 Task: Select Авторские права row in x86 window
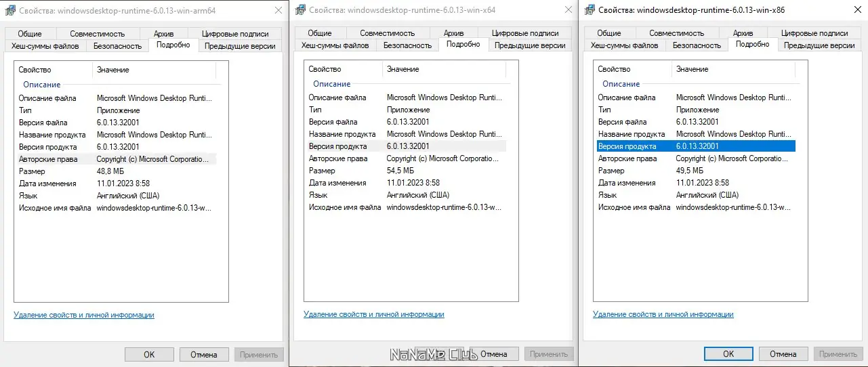pos(695,158)
